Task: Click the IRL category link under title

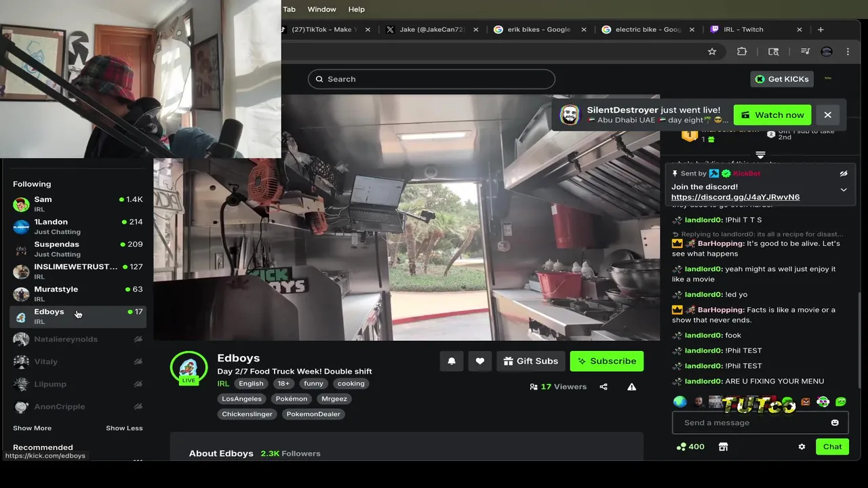Action: click(223, 384)
